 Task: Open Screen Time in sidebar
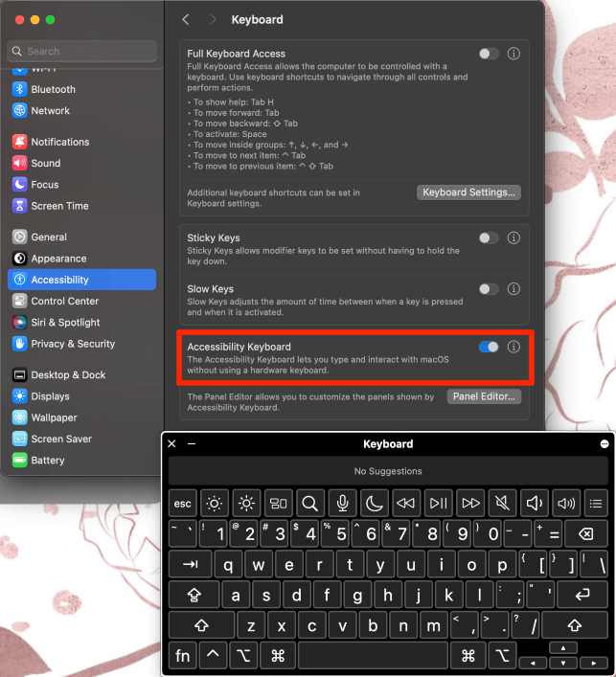[82, 206]
